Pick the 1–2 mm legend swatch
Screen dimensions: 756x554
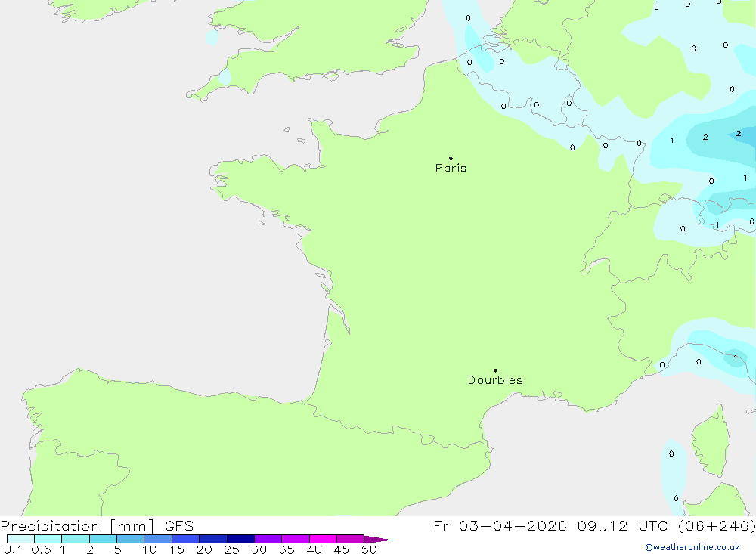tap(76, 539)
